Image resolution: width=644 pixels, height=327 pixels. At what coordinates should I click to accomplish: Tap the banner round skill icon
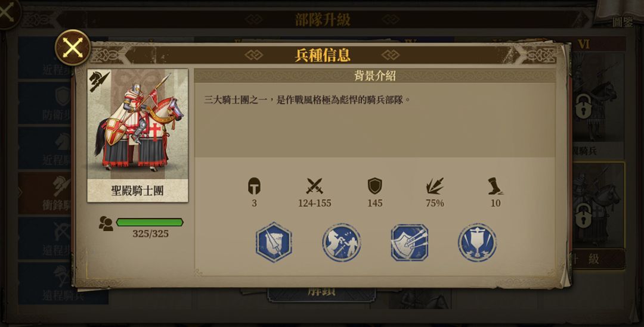tap(477, 242)
